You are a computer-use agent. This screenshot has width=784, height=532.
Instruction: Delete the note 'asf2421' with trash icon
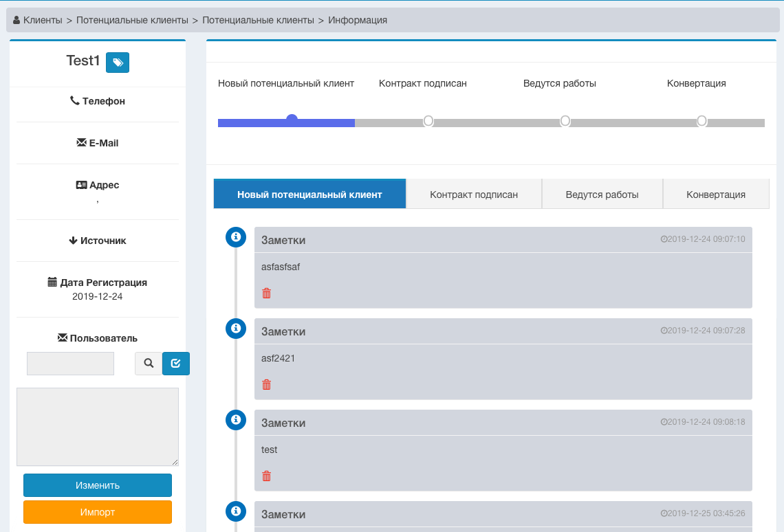[267, 385]
